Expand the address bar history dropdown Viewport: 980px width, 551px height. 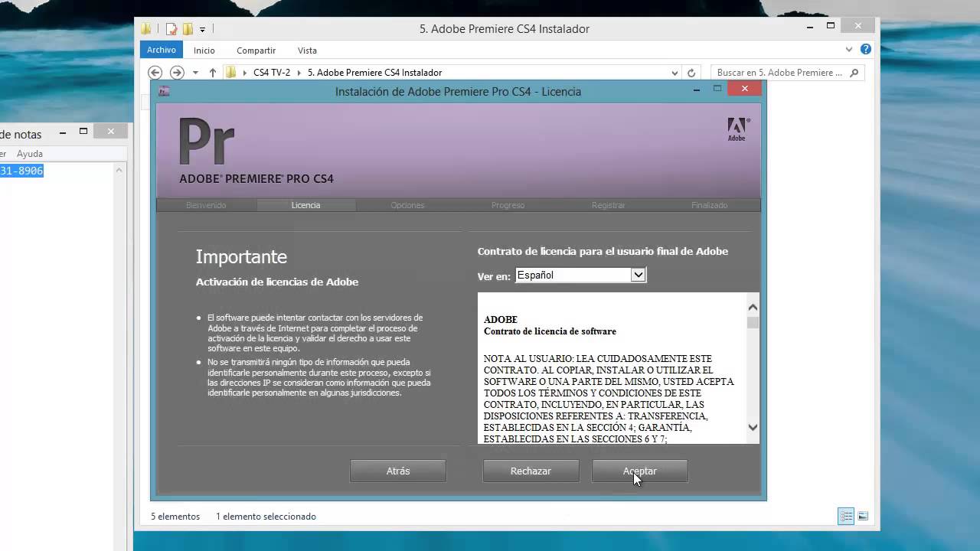pos(675,73)
